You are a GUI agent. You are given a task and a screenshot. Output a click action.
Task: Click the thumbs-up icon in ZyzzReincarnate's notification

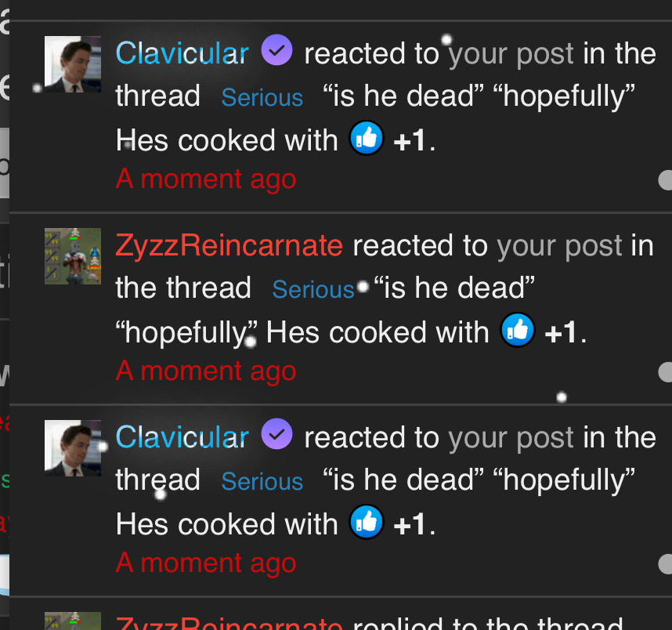click(x=518, y=330)
